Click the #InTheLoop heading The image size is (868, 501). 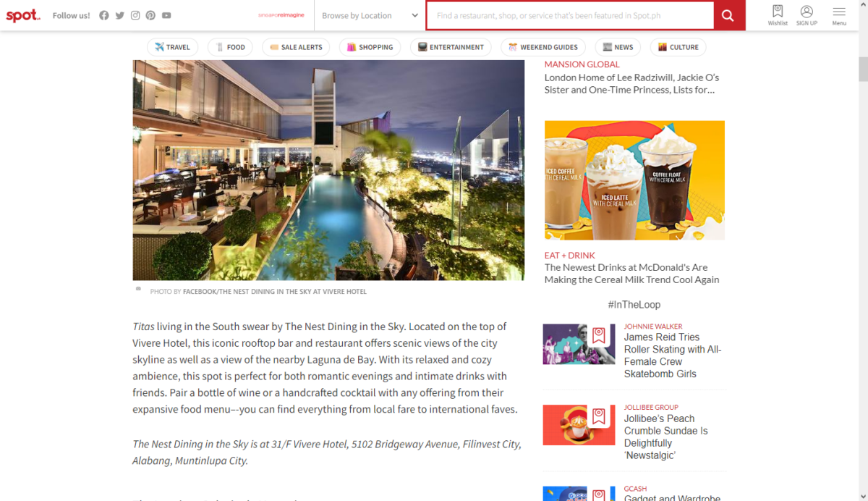(x=634, y=305)
